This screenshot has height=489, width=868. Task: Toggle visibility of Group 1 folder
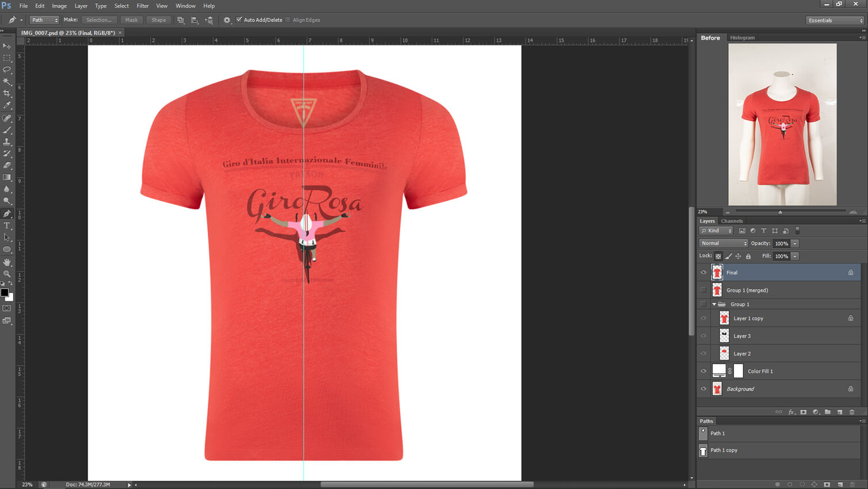coord(703,304)
